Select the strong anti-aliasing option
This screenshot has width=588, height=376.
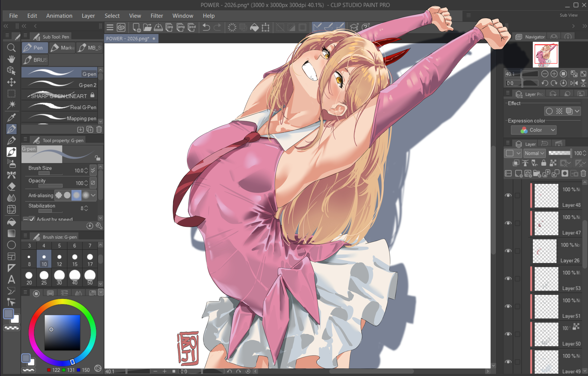tap(85, 195)
